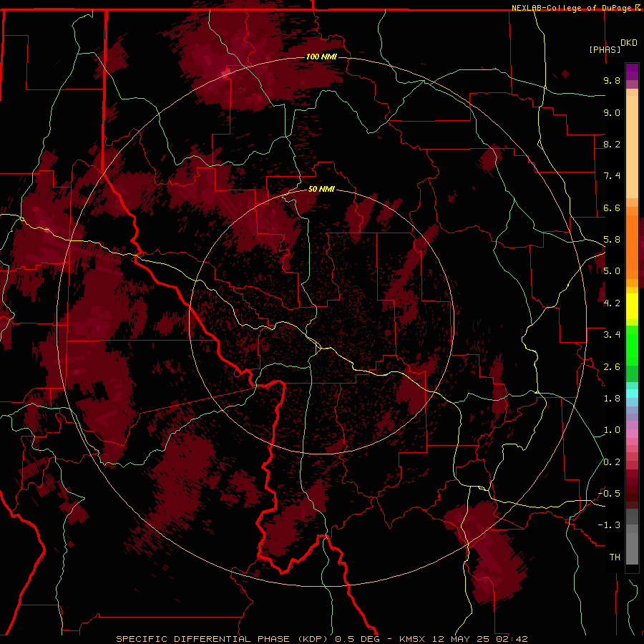Select the 100 NMI range ring label
The image size is (644, 644).
coord(321,57)
